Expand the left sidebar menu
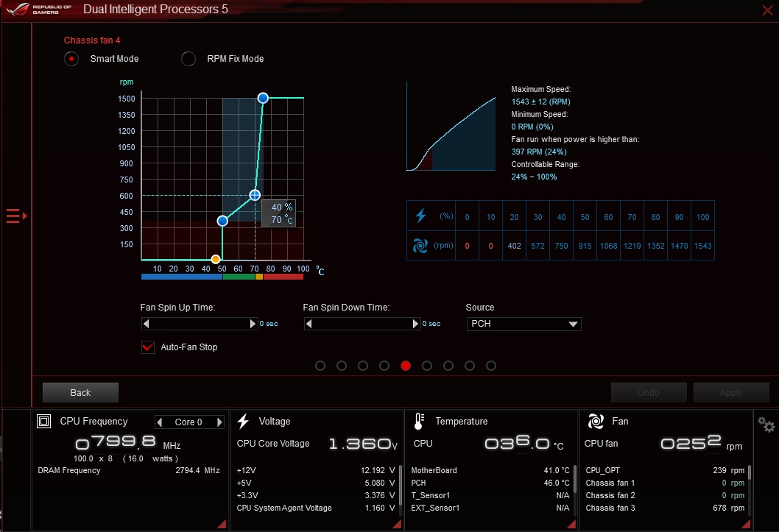Screen dimensions: 779x532 coord(16,216)
